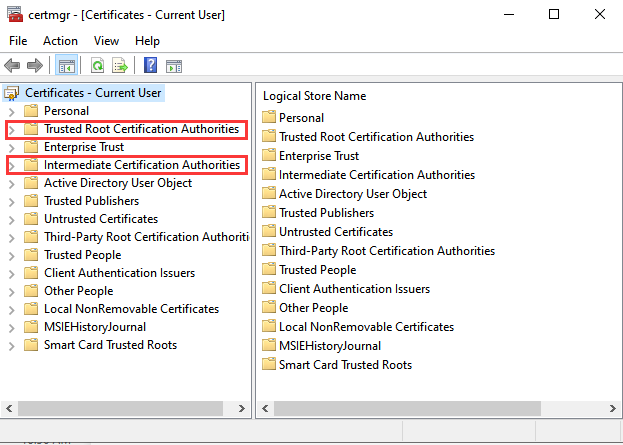This screenshot has height=445, width=623.
Task: Open the Action menu
Action: click(60, 41)
